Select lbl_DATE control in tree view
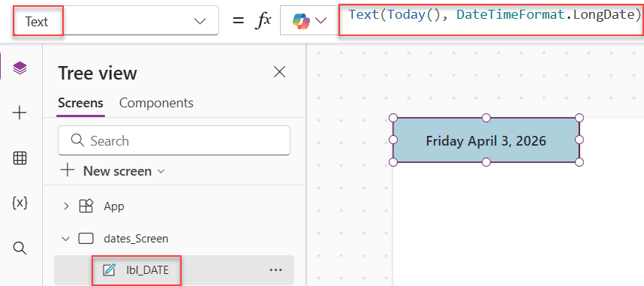644x286 pixels. 147,270
